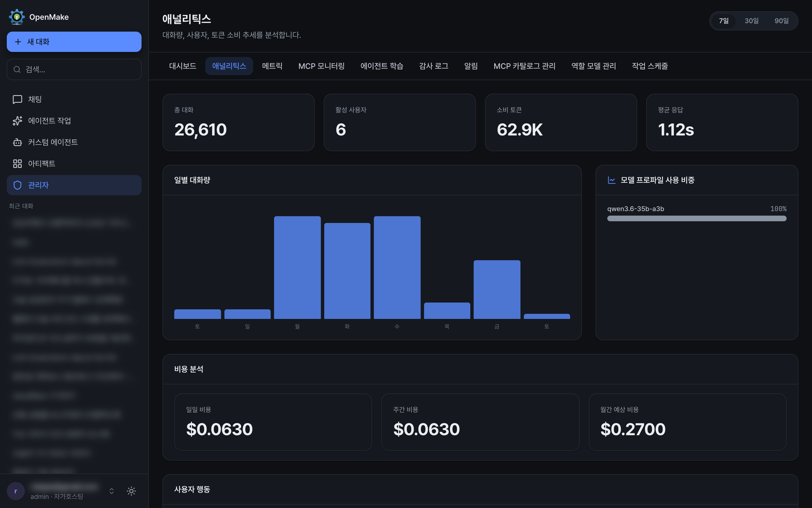Click the 총 대화 value 26,610
The height and width of the screenshot is (508, 812).
click(201, 130)
